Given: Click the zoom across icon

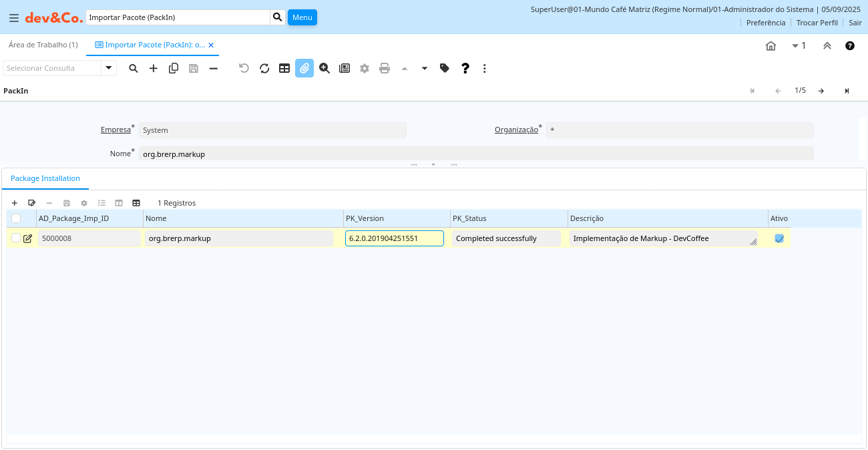Looking at the screenshot, I should 324,68.
